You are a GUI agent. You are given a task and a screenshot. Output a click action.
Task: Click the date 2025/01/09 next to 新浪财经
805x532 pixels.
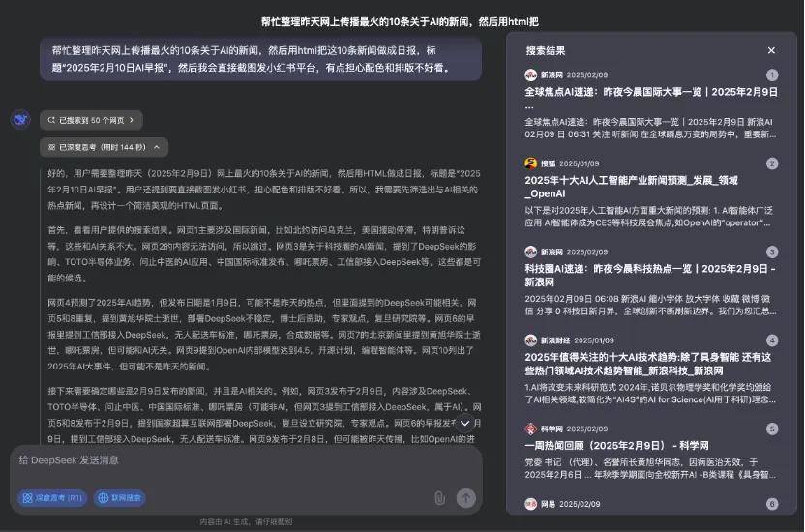tap(594, 340)
